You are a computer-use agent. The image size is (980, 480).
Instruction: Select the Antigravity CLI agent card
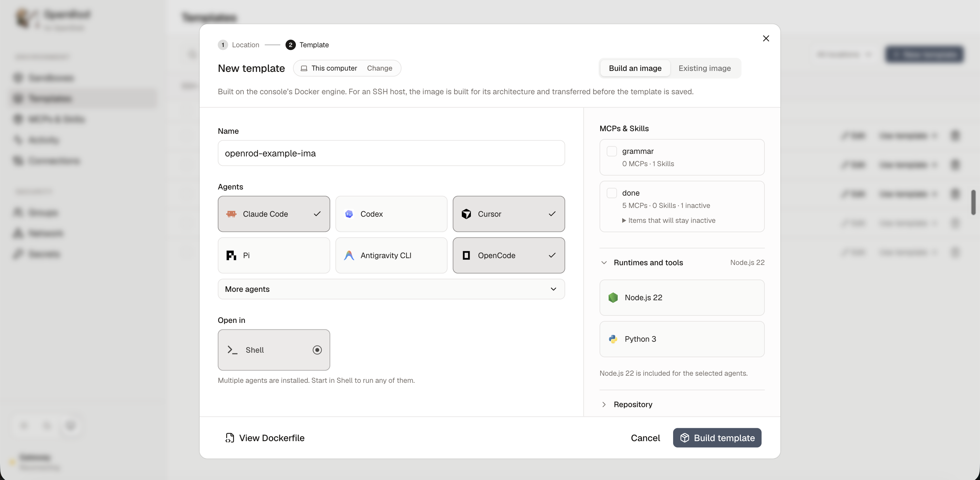point(391,256)
